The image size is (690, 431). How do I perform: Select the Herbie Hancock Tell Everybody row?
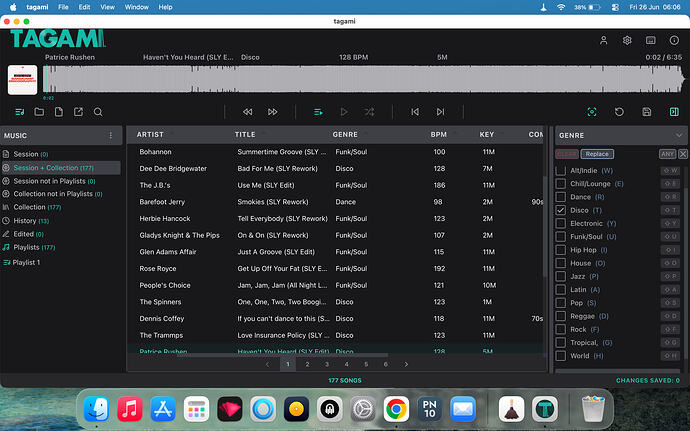(335, 218)
